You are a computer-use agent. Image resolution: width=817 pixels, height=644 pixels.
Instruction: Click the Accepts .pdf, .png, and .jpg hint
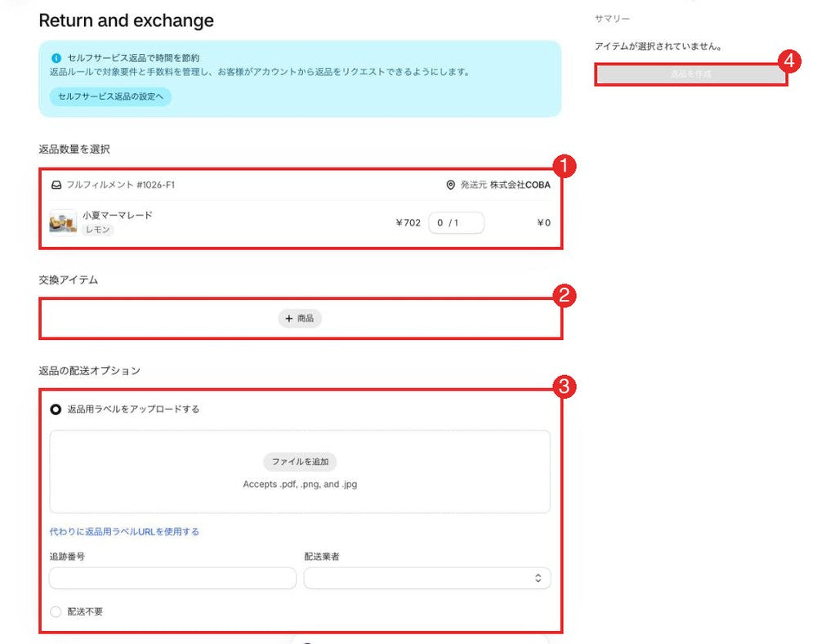pyautogui.click(x=300, y=484)
